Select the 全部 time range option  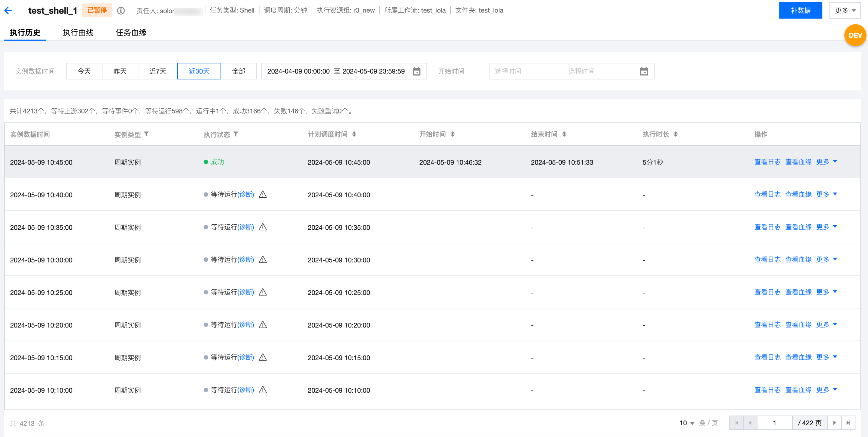tap(238, 71)
